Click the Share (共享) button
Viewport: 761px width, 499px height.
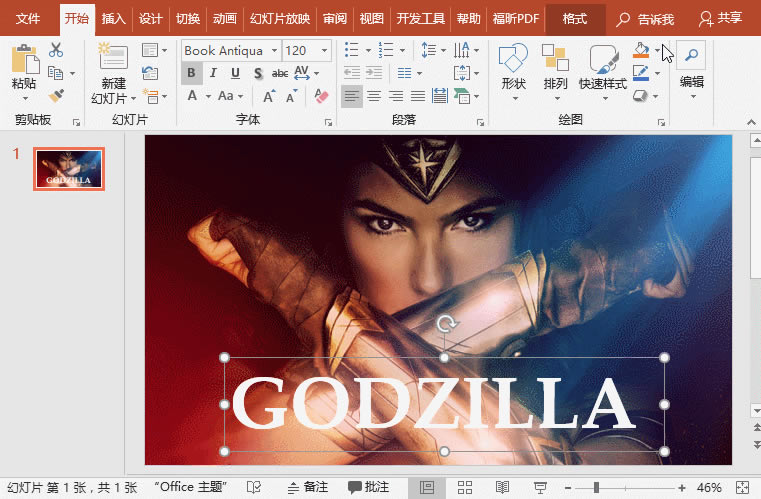(721, 19)
